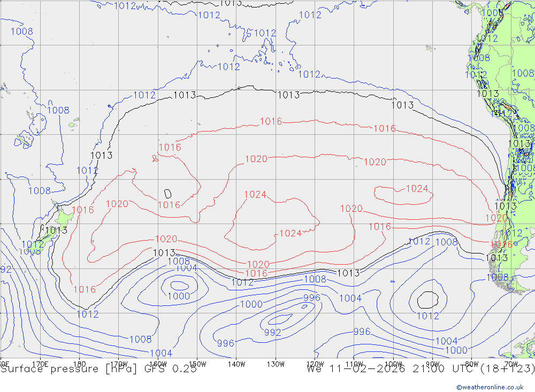The image size is (535, 392).
Task: Select the '100W' longitude axis label
Action: point(393,364)
